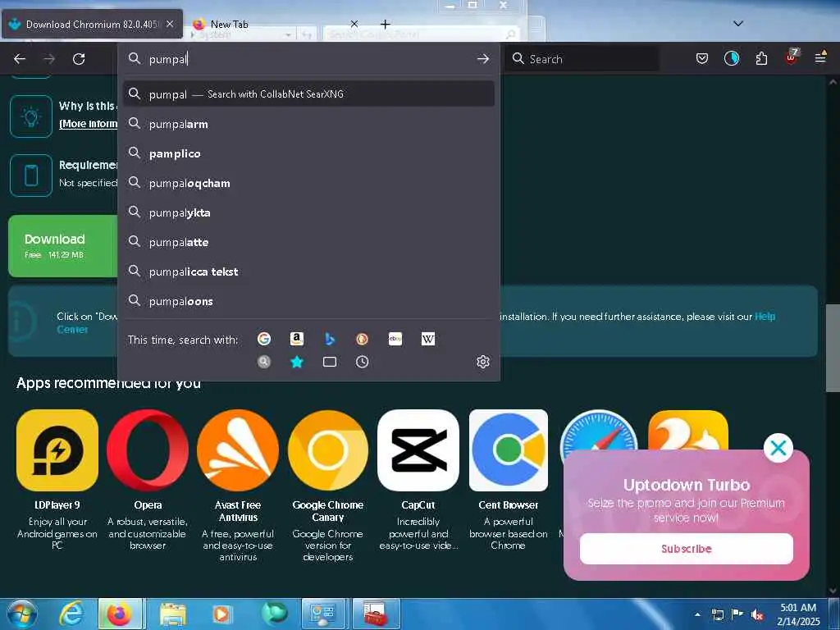Image resolution: width=840 pixels, height=630 pixels.
Task: Search with eBay one-off engine
Action: (395, 339)
